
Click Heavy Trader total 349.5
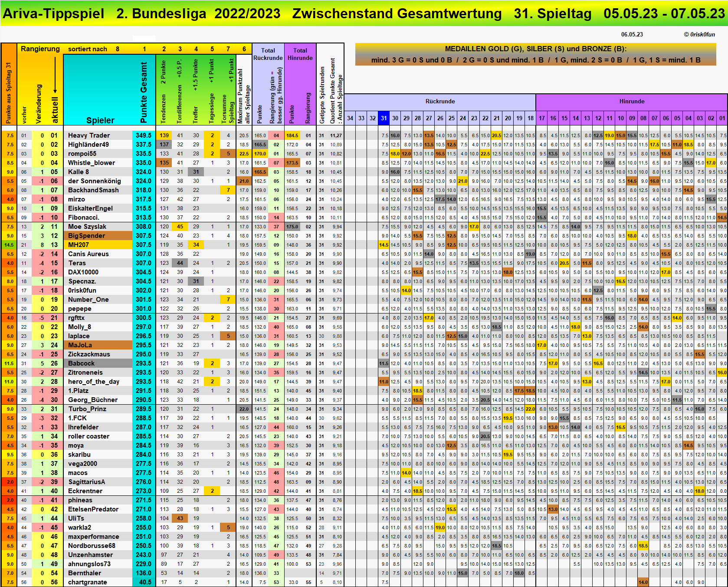(x=144, y=135)
